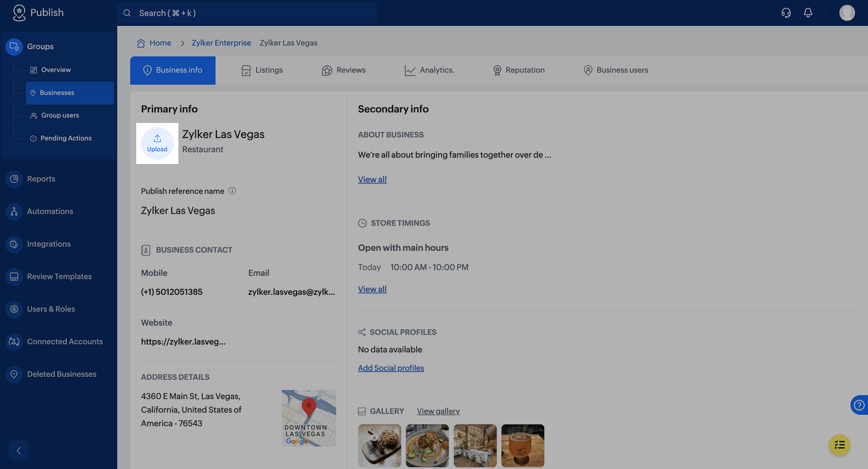Screen dimensions: 868x469
Task: Click the Zylker Las Vegas breadcrumb text
Action: click(288, 43)
